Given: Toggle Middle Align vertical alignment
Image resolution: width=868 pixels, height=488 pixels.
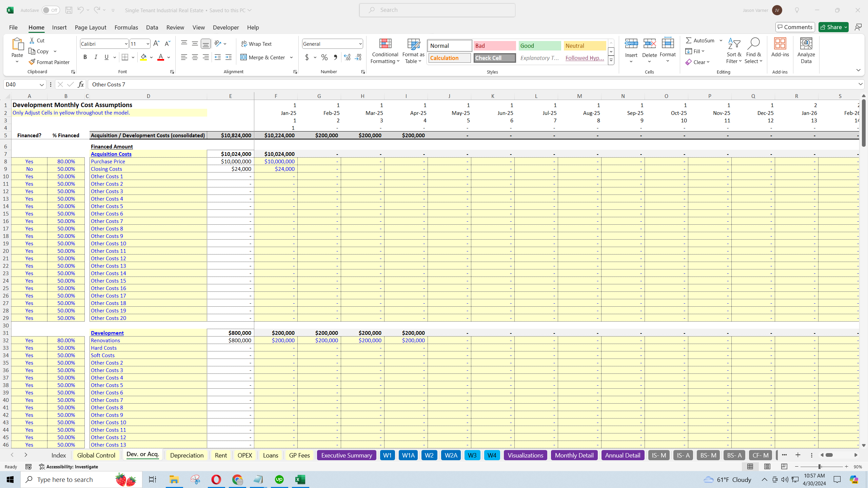Looking at the screenshot, I should (x=195, y=43).
